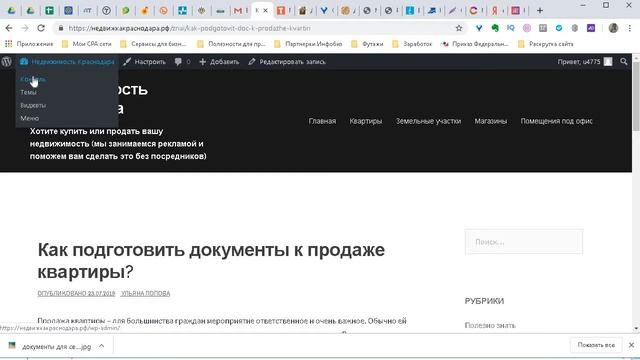Screen dimensions: 640x360
Task: Click Добавить in the admin bar
Action: tap(219, 62)
